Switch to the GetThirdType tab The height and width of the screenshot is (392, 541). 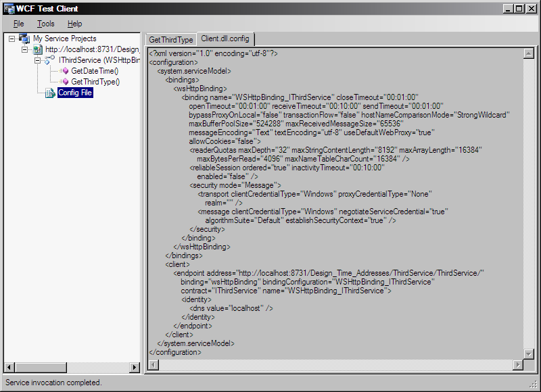tap(171, 40)
